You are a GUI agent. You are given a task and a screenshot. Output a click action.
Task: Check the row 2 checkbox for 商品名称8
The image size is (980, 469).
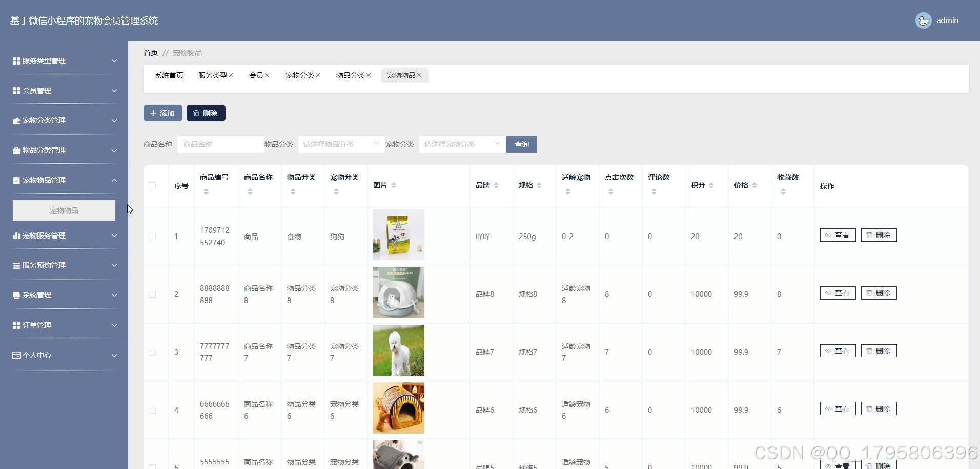(152, 294)
